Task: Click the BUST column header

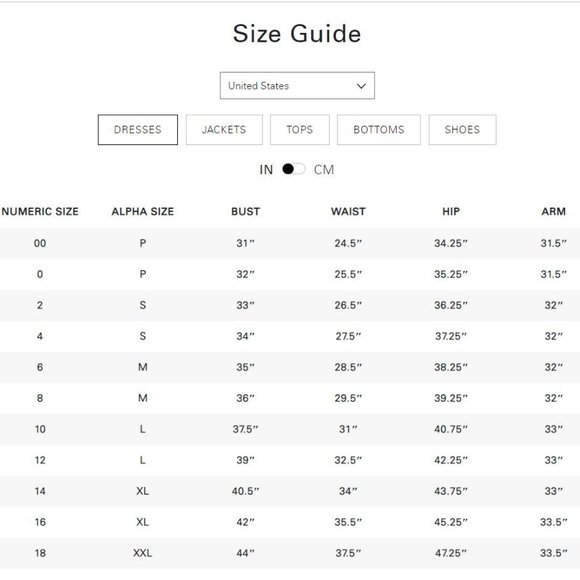Action: coord(246,212)
